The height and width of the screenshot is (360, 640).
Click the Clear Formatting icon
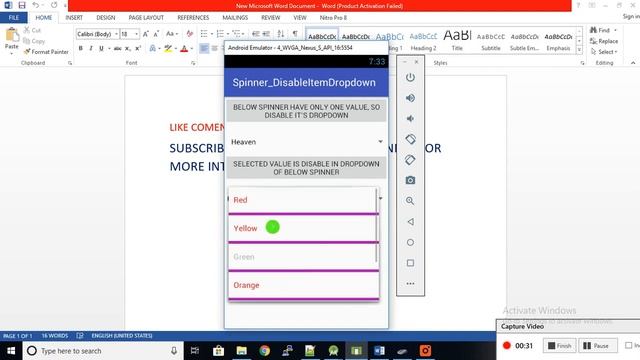pos(189,34)
